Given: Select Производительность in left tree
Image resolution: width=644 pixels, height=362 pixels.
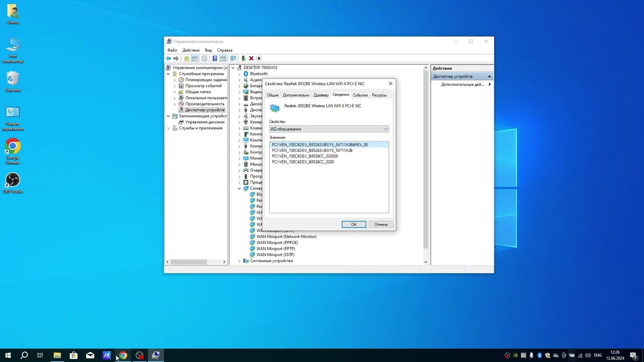Looking at the screenshot, I should (x=205, y=104).
